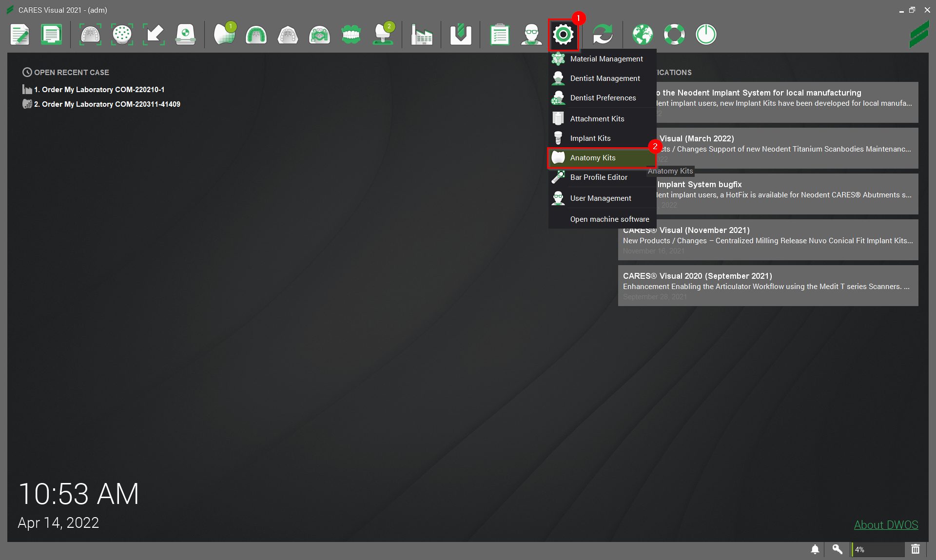Click the new order pencil document icon
Screen dimensions: 936x560
tap(20, 35)
